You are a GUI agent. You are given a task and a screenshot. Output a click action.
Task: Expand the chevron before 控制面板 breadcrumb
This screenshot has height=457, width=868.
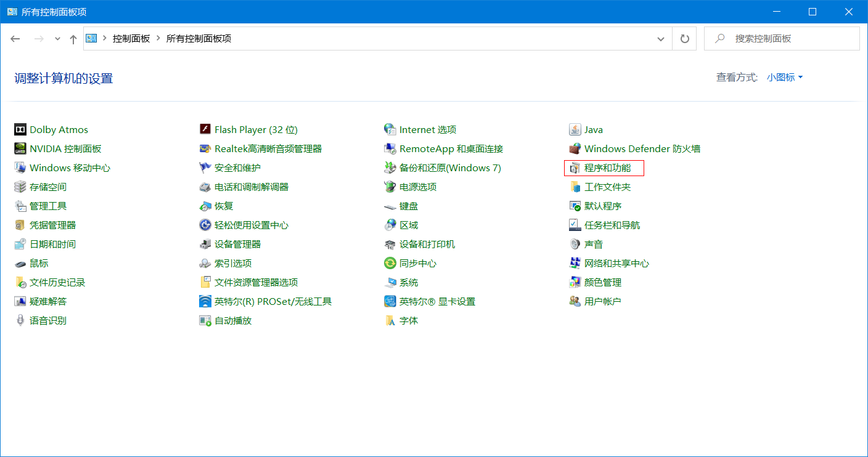[105, 38]
